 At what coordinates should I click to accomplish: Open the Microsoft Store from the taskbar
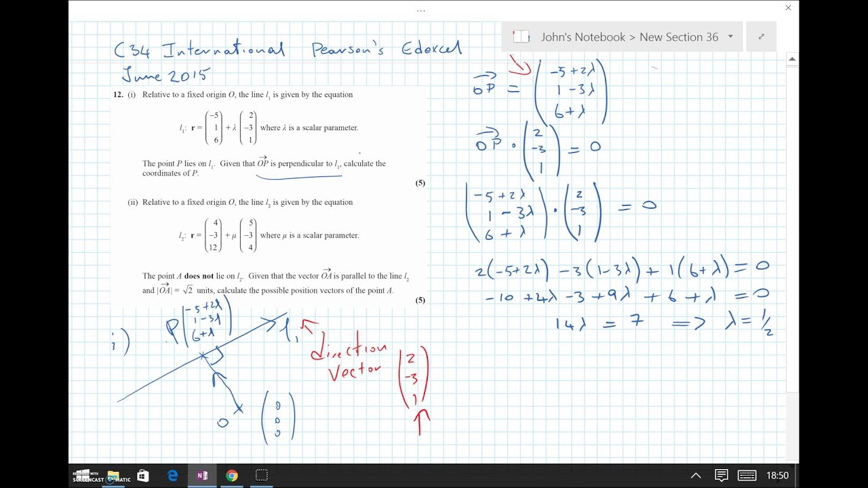(143, 476)
